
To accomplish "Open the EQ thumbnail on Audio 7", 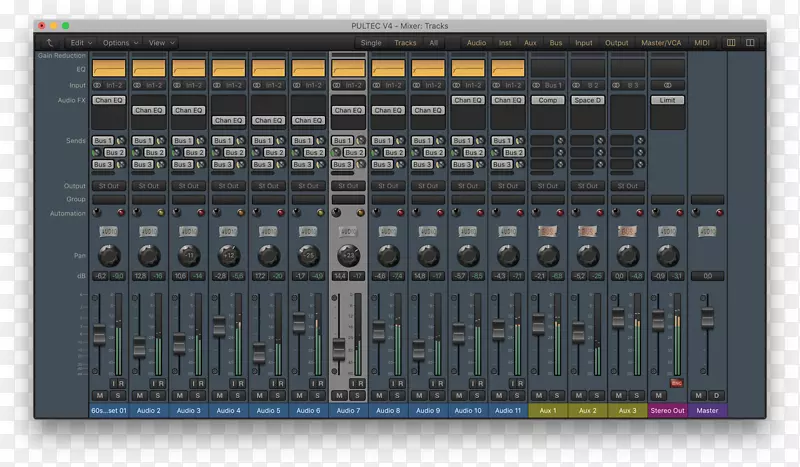I will click(x=348, y=68).
